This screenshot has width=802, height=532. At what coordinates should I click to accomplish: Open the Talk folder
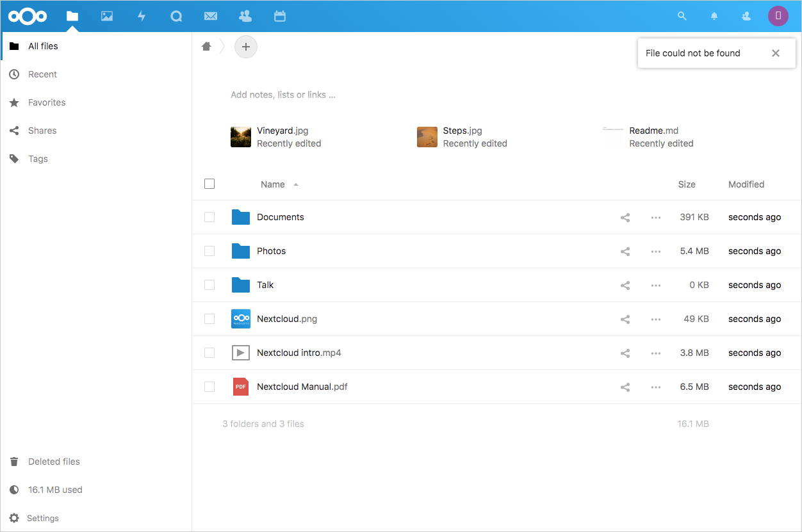click(x=265, y=285)
